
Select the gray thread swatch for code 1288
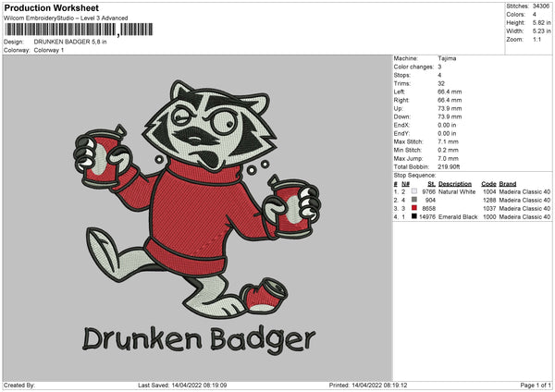point(414,200)
